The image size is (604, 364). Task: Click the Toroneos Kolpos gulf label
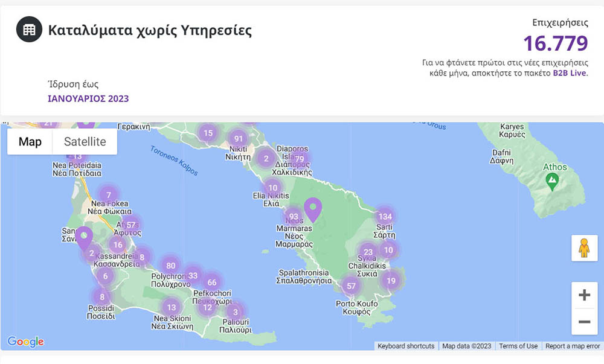click(x=174, y=161)
